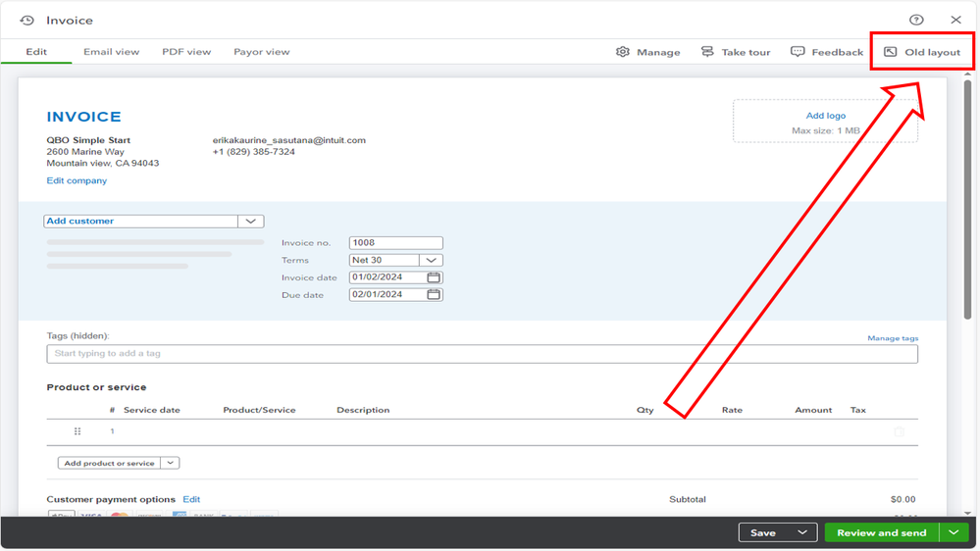
Task: Edit the Invoice no. field 1008
Action: pyautogui.click(x=395, y=242)
